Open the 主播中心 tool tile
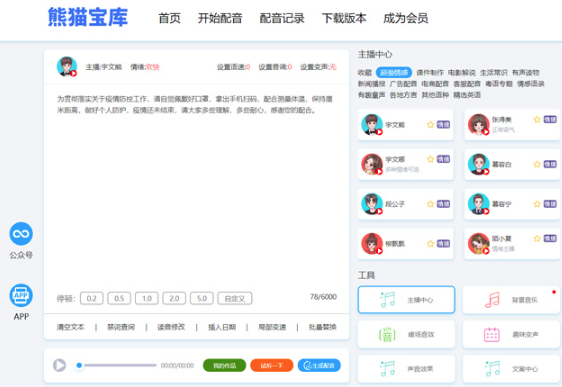562x387 pixels. [x=406, y=300]
